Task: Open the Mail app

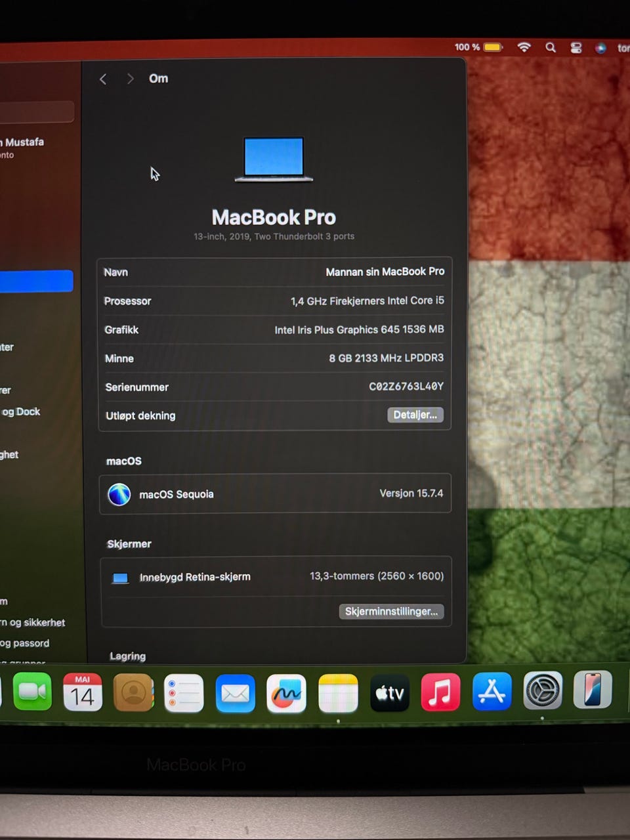Action: click(x=235, y=693)
